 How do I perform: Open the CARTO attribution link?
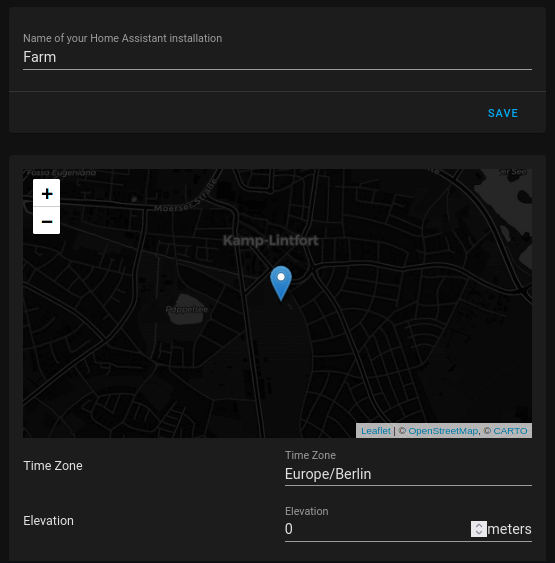tap(510, 431)
